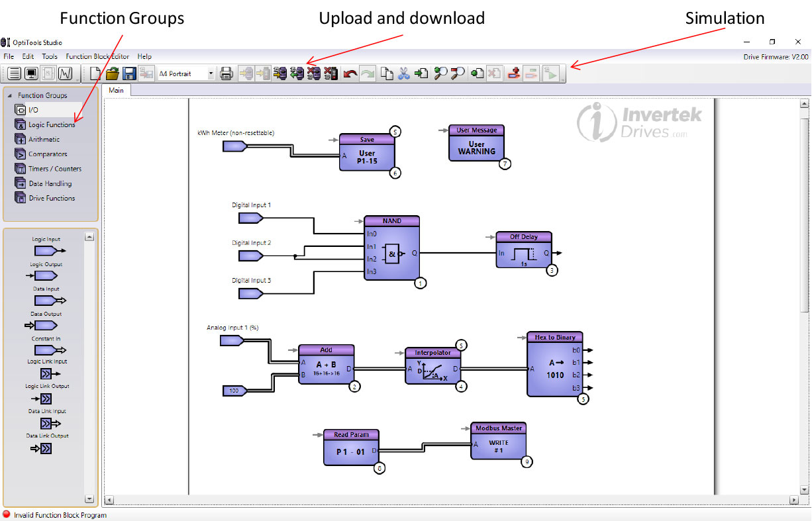Click the Print toolbar icon
Screen dimensions: 812x521
227,73
